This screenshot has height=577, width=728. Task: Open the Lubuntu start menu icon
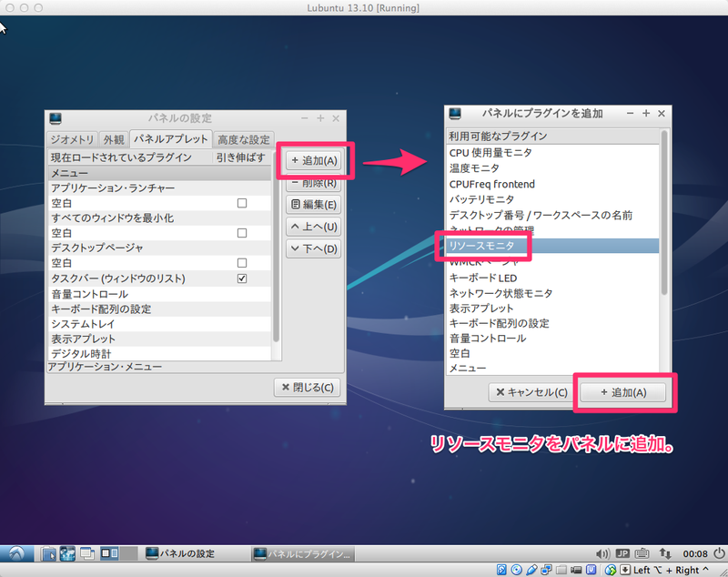point(16,553)
